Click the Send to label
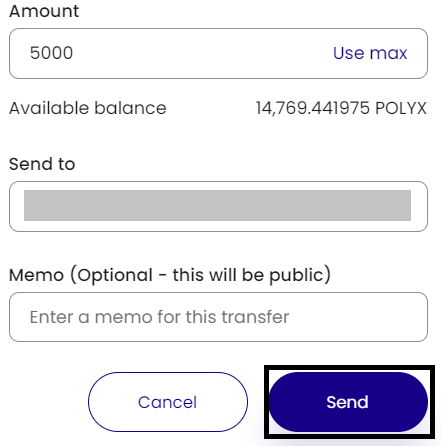Screen dimensions: 441x446 (42, 164)
